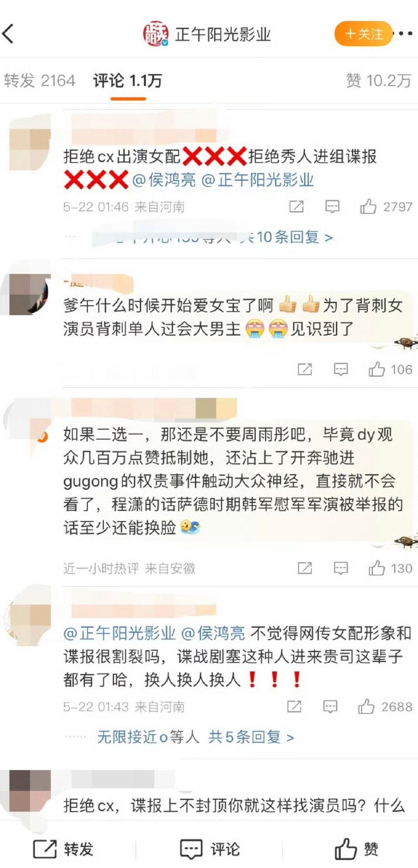Go back using the left arrow icon

click(9, 34)
